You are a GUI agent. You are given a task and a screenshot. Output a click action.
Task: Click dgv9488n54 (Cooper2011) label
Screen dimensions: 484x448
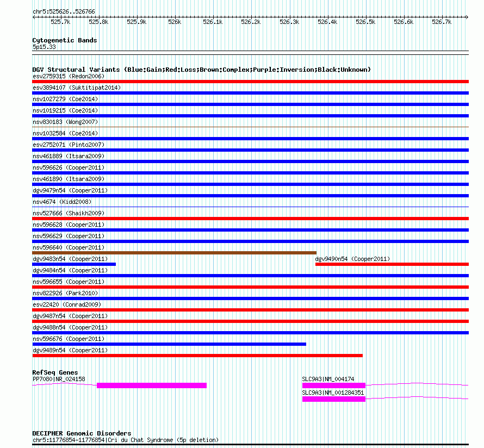70,327
